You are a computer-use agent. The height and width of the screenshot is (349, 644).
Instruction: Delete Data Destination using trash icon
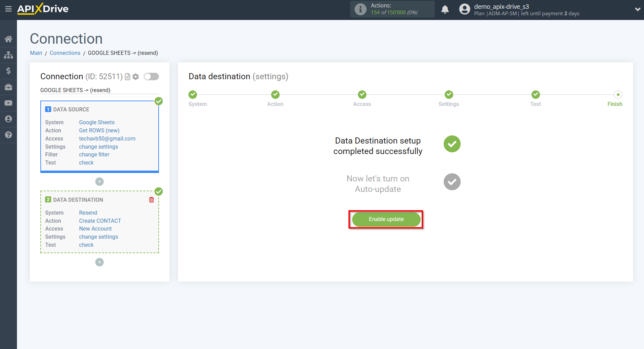pyautogui.click(x=151, y=199)
